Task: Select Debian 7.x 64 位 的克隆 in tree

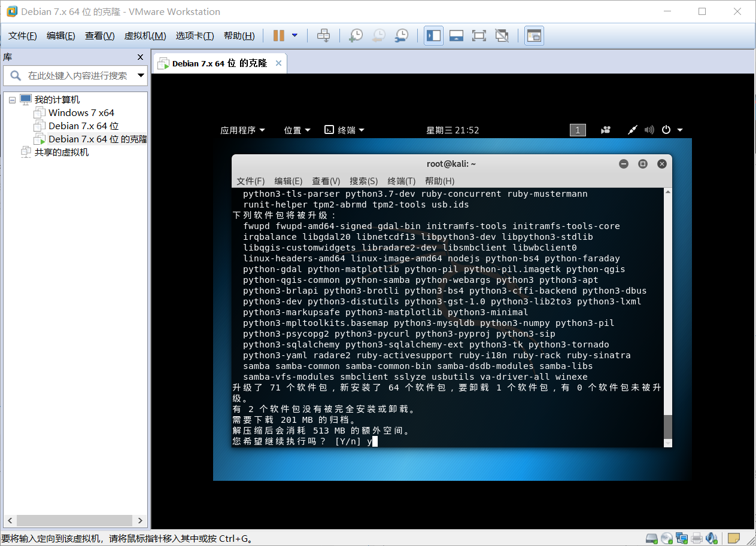Action: click(98, 139)
